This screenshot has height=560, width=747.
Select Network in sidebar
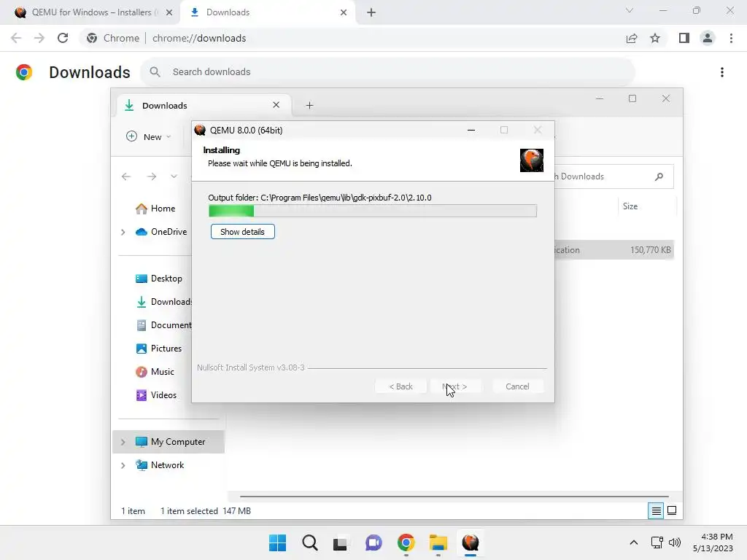(160, 465)
